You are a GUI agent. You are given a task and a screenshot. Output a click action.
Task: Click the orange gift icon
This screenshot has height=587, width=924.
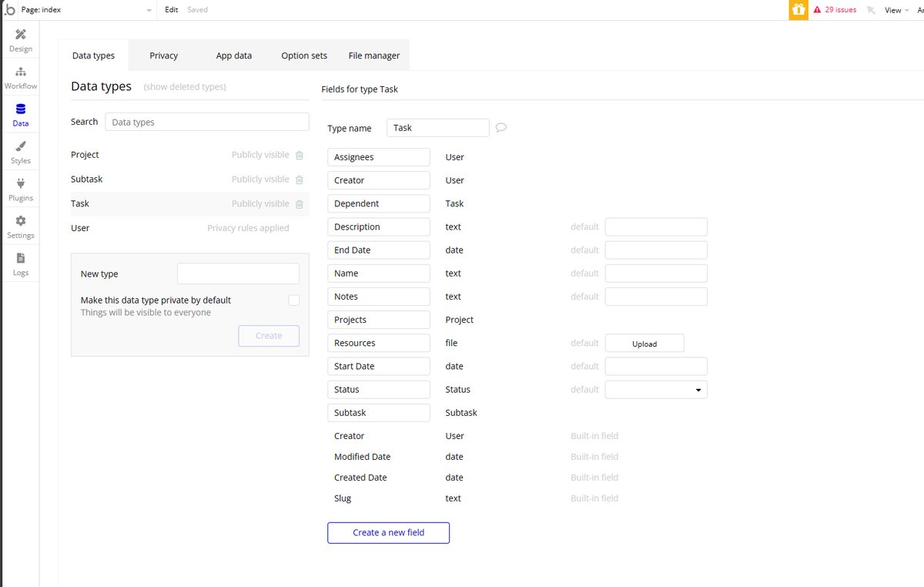[798, 10]
